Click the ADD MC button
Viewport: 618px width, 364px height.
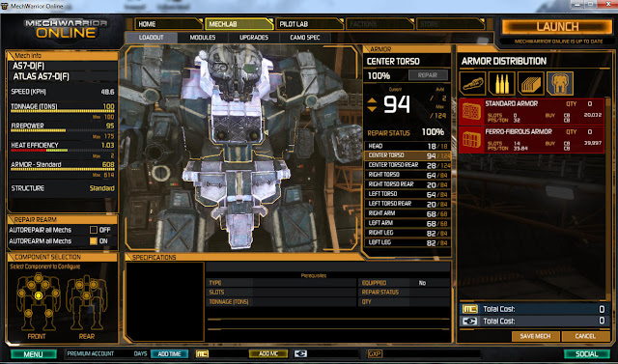pyautogui.click(x=268, y=353)
